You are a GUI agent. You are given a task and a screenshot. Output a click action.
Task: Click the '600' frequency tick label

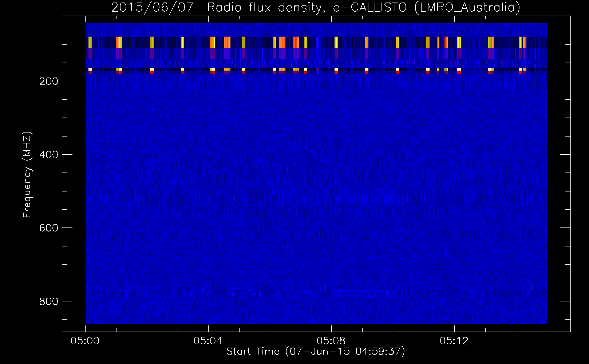click(49, 228)
